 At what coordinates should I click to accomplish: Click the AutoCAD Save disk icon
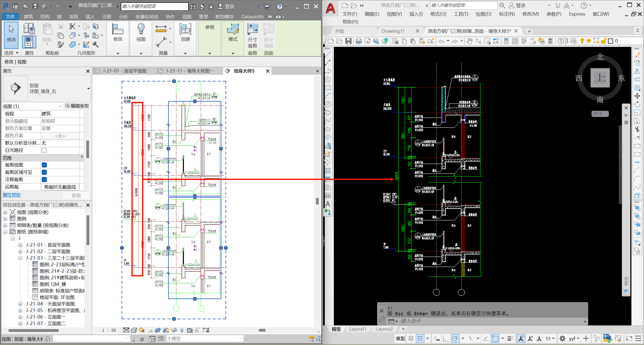click(348, 41)
